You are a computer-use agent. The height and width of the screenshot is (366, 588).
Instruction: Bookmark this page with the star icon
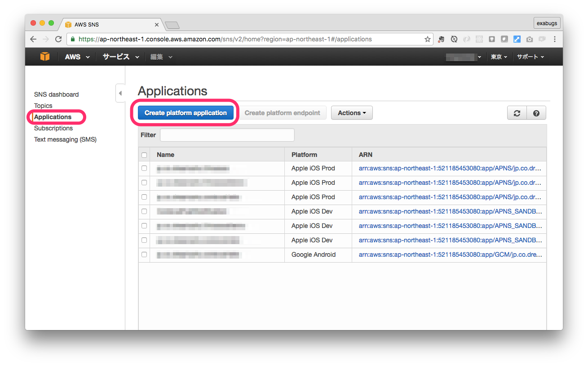(x=427, y=39)
